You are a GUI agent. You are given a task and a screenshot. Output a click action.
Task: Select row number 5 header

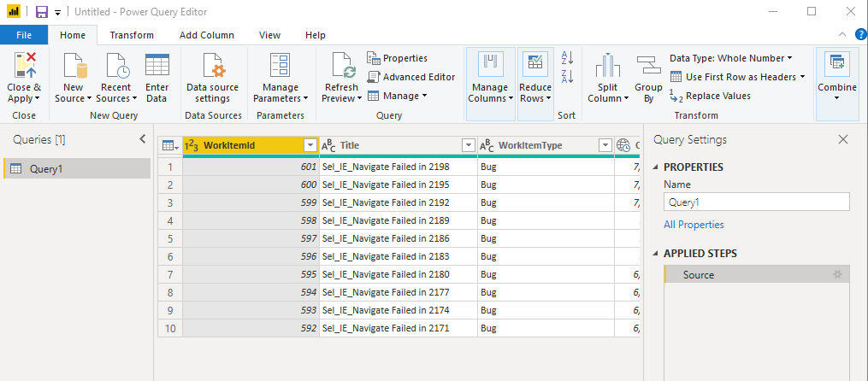click(x=170, y=238)
